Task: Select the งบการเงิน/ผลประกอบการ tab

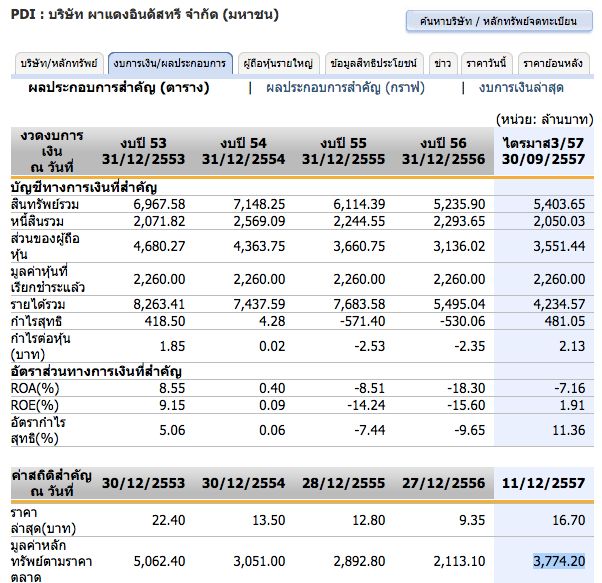Action: pos(170,63)
